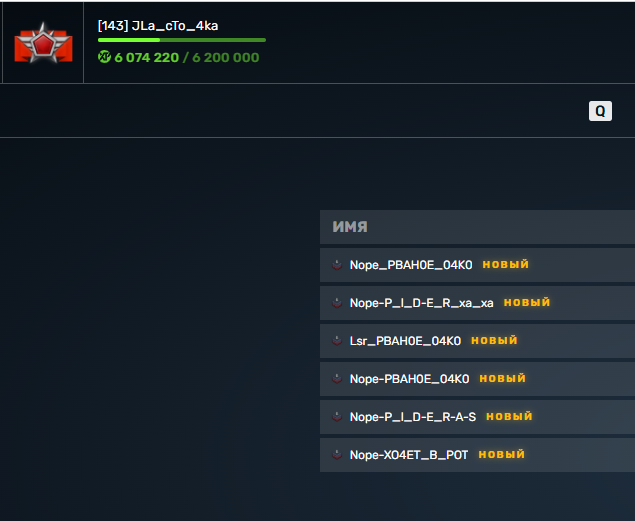Click the red star rank emblem

(x=43, y=44)
